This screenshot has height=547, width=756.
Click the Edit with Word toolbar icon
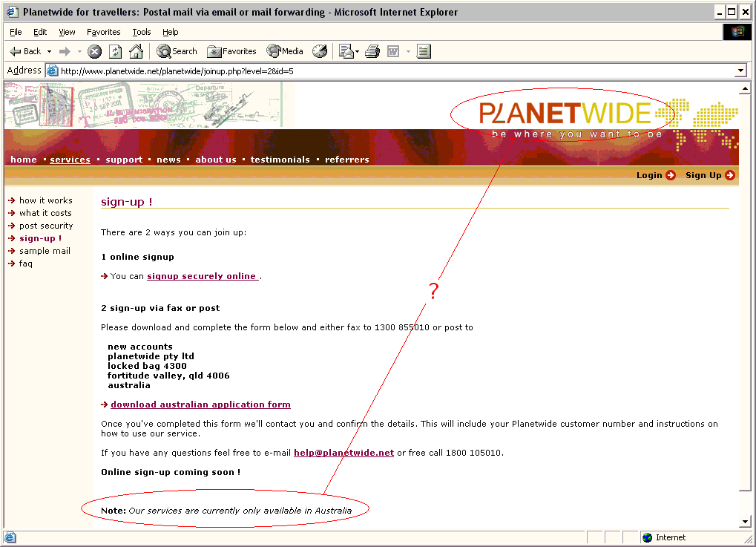tap(393, 51)
